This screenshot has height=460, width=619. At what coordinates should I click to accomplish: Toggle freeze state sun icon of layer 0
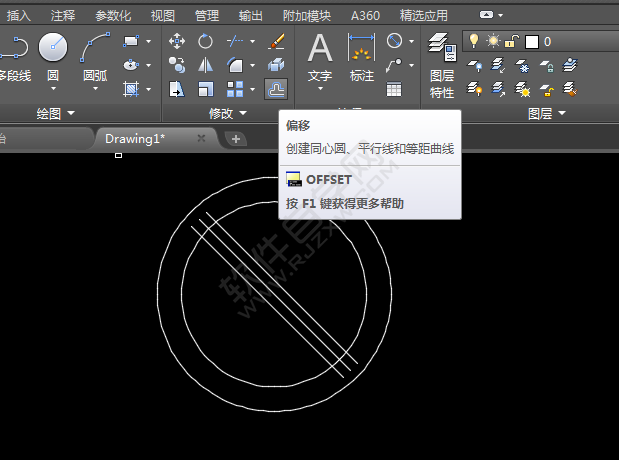click(492, 41)
